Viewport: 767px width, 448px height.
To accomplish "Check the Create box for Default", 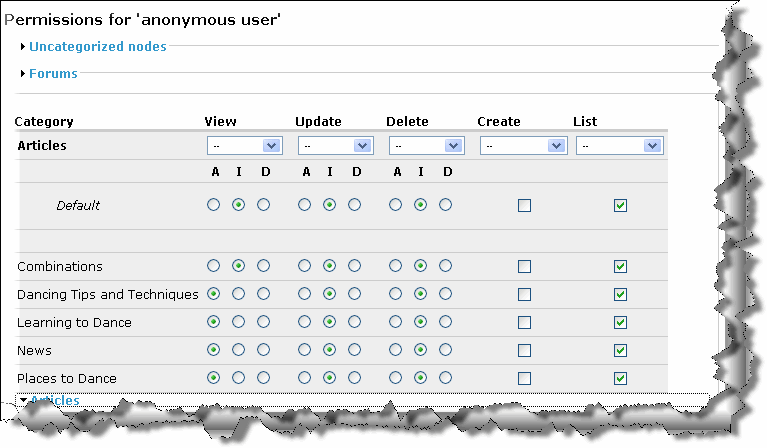I will click(524, 205).
